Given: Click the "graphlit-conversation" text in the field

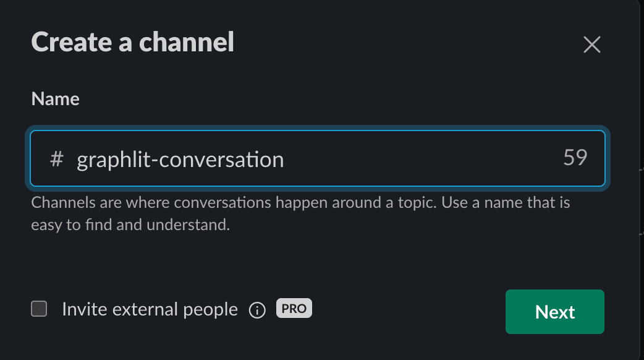Looking at the screenshot, I should [180, 160].
